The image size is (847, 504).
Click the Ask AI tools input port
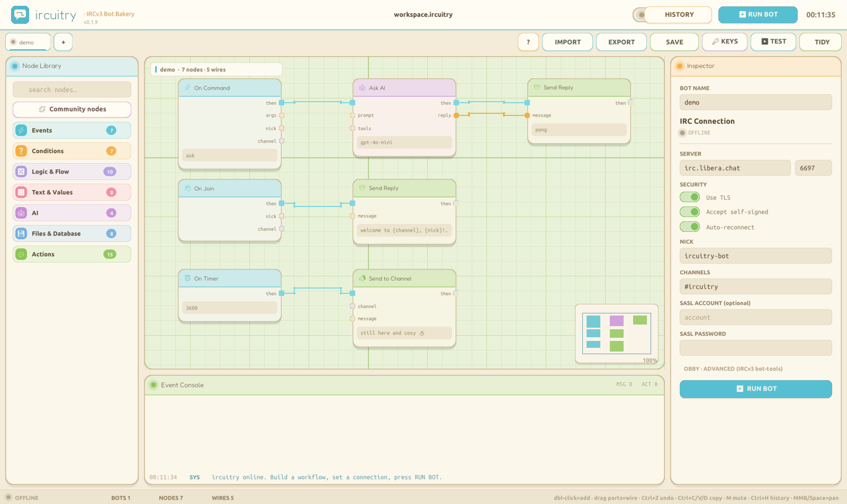(x=353, y=128)
